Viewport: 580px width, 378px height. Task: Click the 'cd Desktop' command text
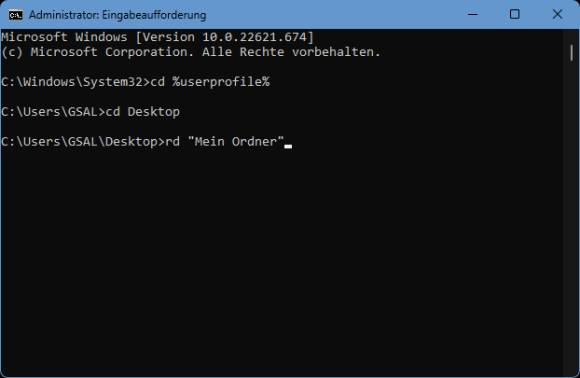click(143, 112)
